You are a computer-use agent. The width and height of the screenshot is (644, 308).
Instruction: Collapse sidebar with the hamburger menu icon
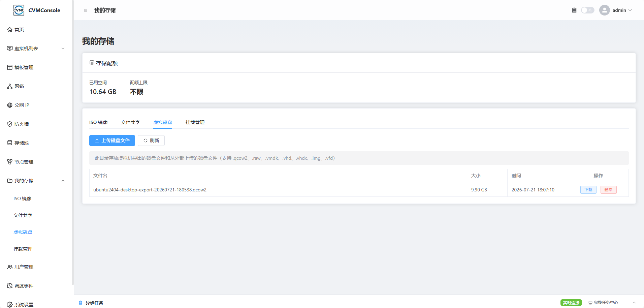(x=86, y=10)
